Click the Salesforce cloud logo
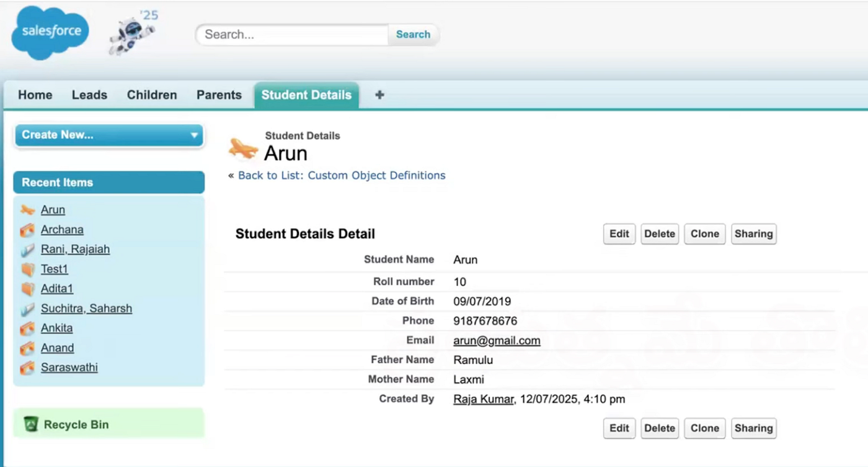The height and width of the screenshot is (467, 868). [50, 32]
